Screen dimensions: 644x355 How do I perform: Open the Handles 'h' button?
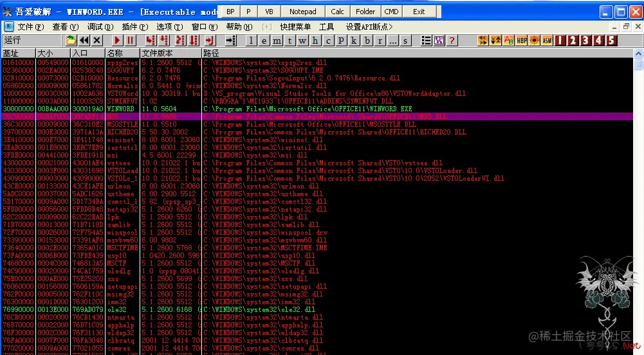pos(315,41)
